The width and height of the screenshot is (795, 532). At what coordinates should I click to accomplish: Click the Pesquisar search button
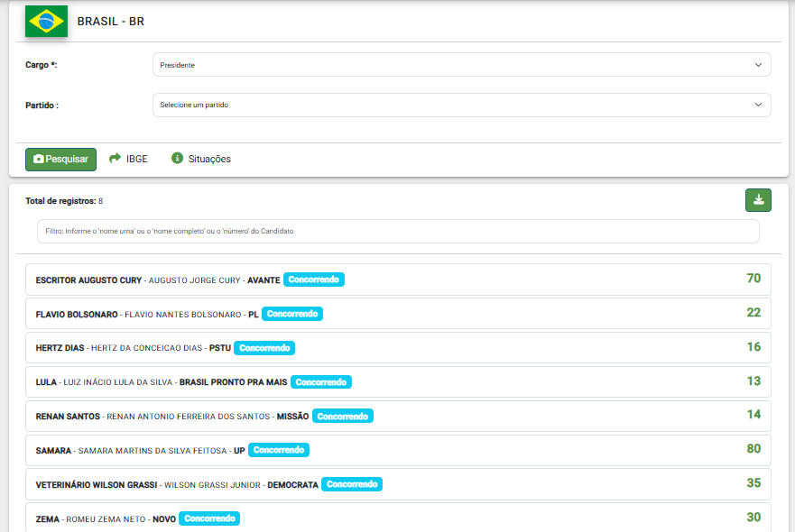(x=60, y=159)
